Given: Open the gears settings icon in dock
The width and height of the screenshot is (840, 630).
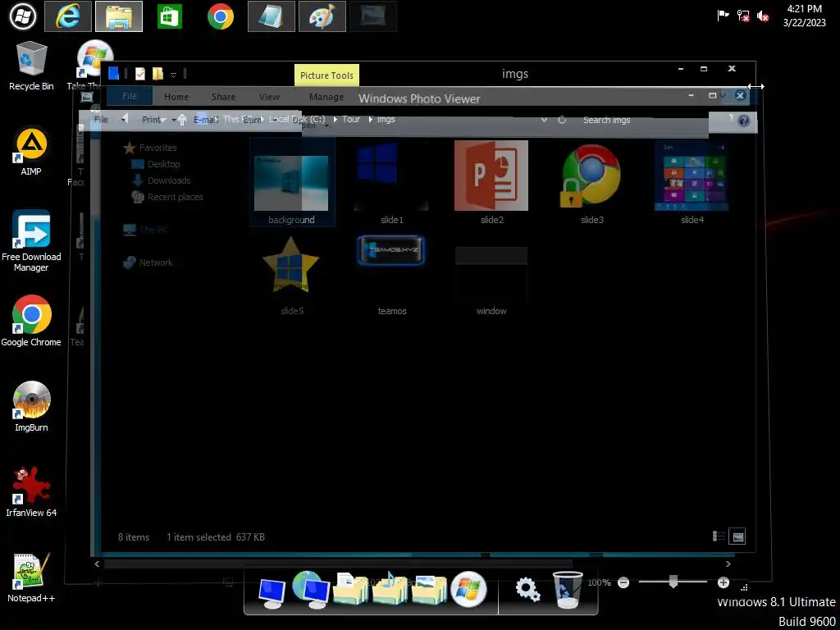Looking at the screenshot, I should click(527, 589).
